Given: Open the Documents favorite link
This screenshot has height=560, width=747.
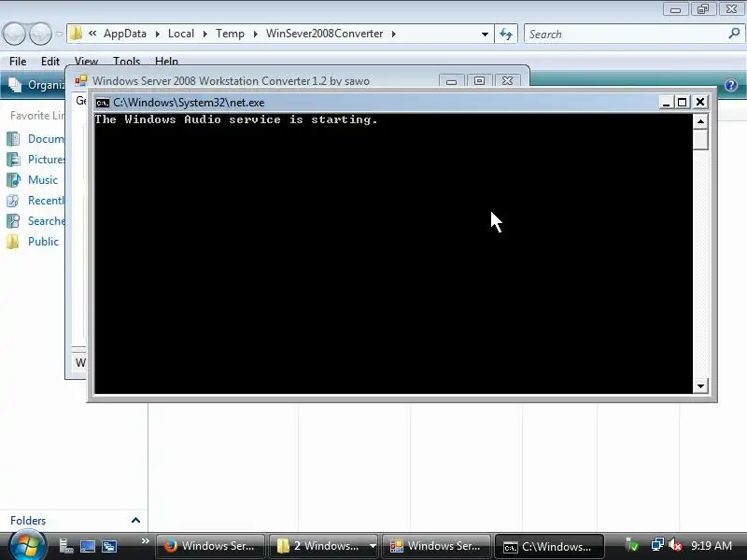Looking at the screenshot, I should 35,138.
